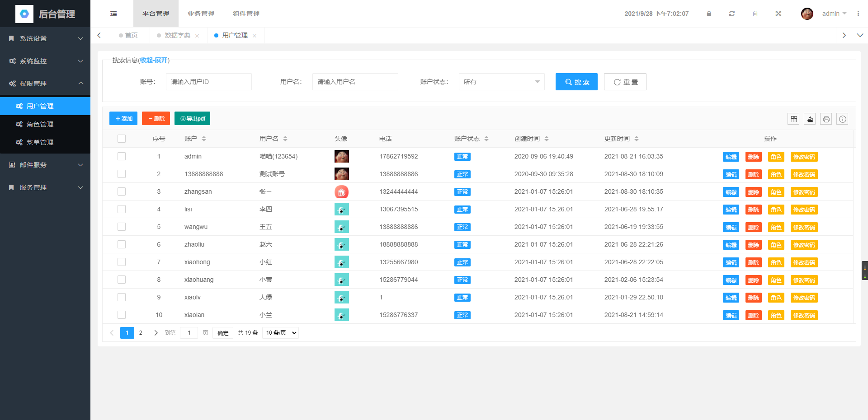This screenshot has width=868, height=420.
Task: Click the table print icon
Action: 826,119
